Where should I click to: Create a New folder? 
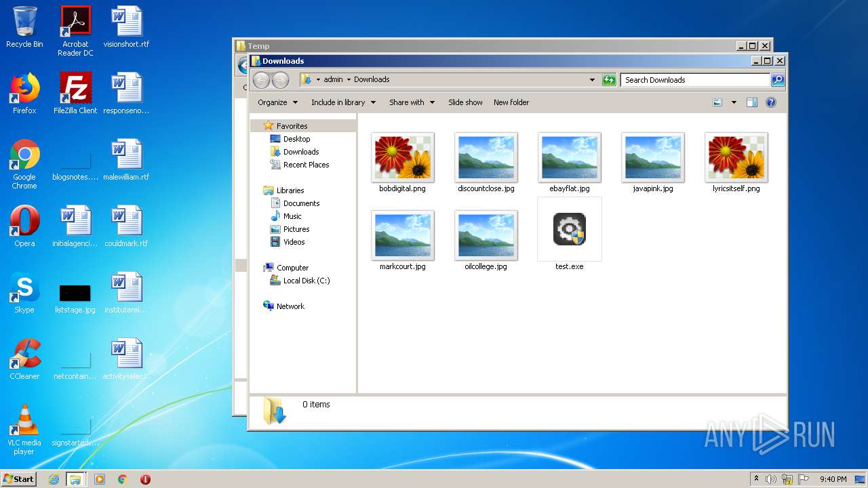(511, 102)
